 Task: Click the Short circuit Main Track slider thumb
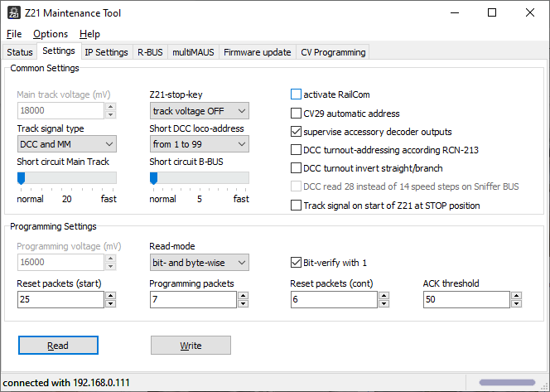(21, 178)
